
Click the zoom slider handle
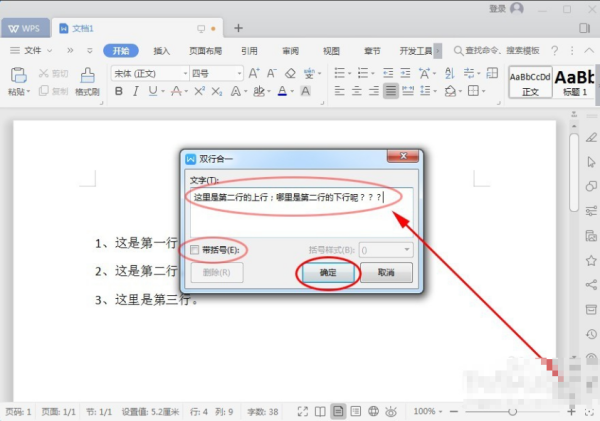coord(512,412)
